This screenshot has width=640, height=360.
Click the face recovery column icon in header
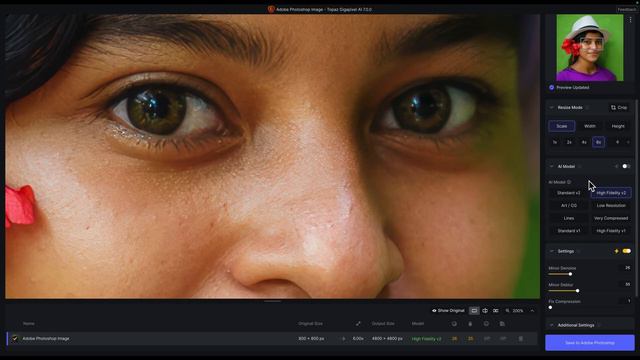coord(486,324)
